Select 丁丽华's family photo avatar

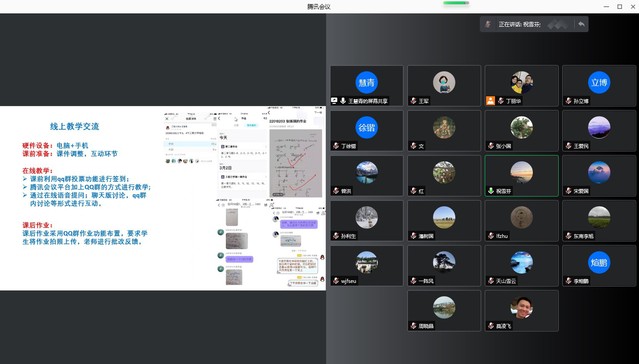click(522, 82)
